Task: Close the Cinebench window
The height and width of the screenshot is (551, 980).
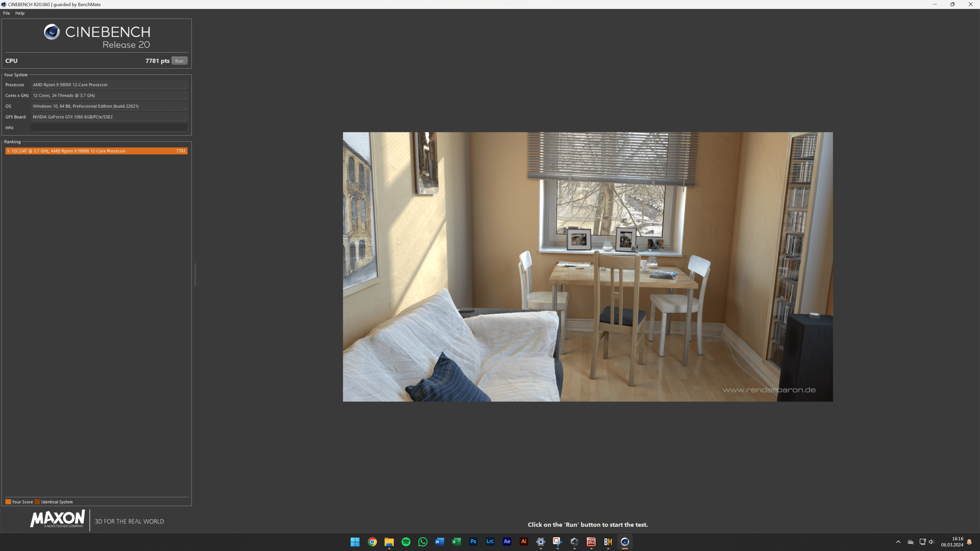Action: click(x=971, y=5)
